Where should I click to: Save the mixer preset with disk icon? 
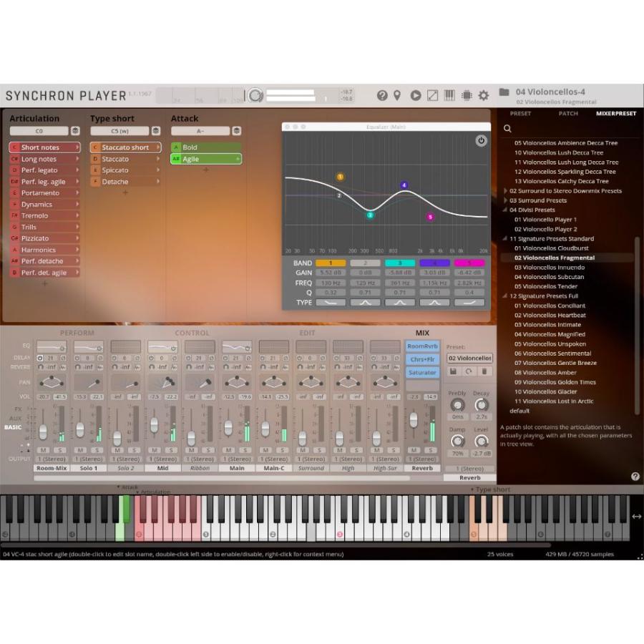453,371
